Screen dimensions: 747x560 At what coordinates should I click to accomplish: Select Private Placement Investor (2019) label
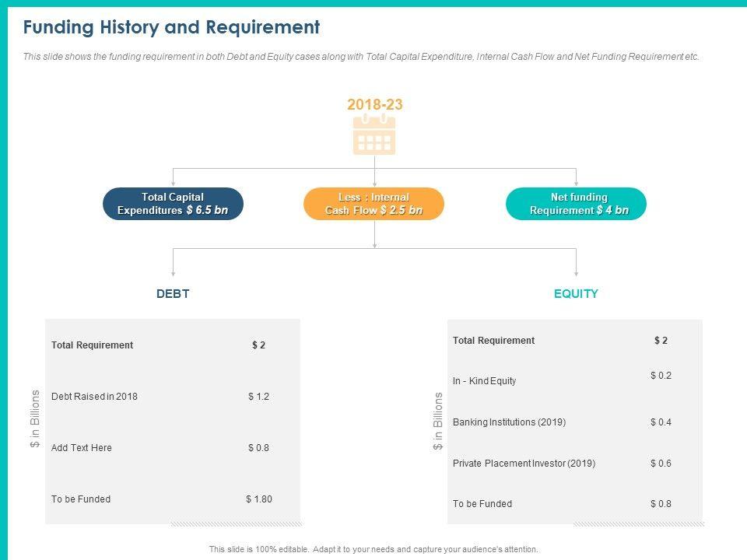(524, 464)
